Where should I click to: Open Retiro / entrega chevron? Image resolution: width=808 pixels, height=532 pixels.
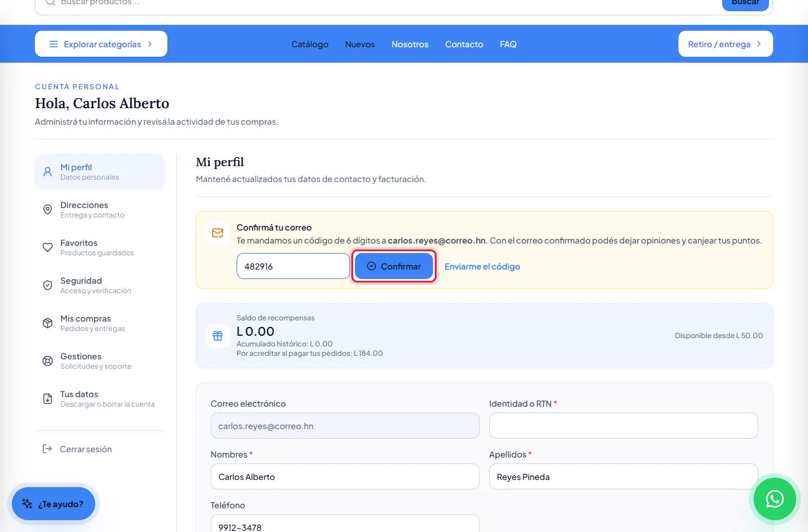click(x=759, y=44)
